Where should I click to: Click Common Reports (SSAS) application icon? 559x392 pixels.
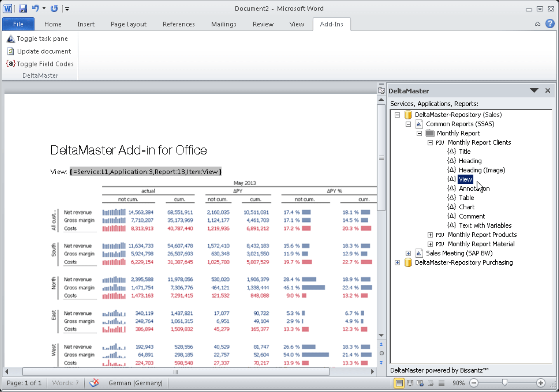click(419, 124)
